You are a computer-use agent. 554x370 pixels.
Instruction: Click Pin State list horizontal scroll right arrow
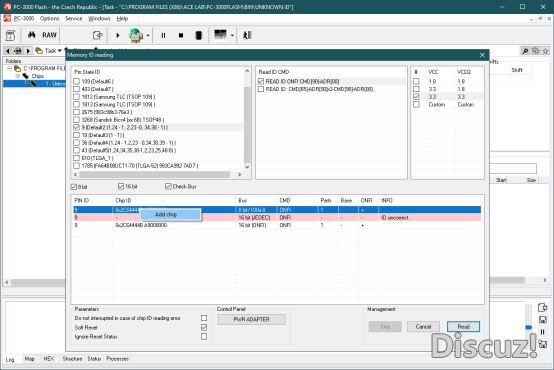[240, 175]
